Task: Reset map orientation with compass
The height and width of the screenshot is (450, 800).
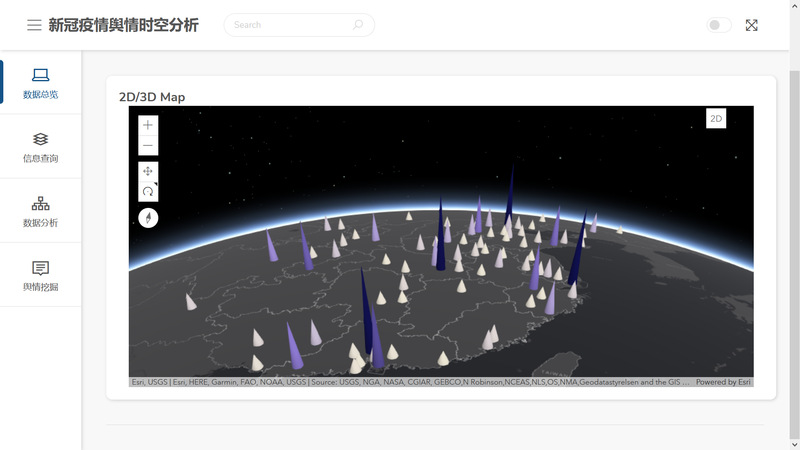Action: pyautogui.click(x=148, y=217)
